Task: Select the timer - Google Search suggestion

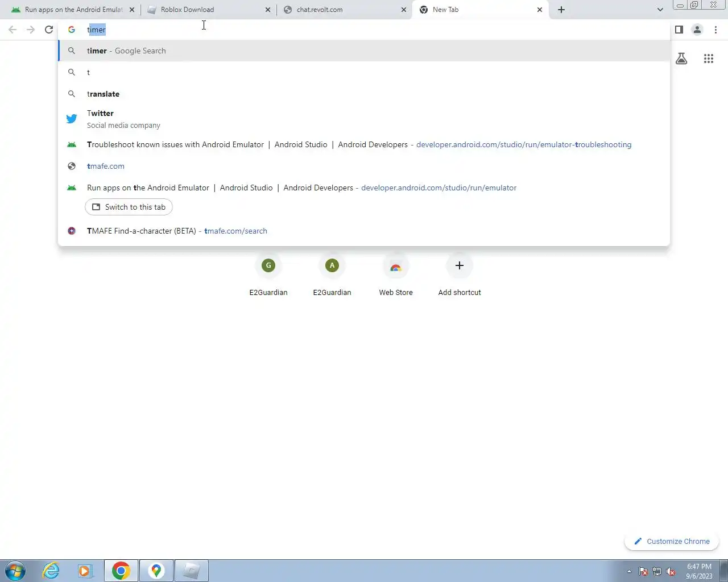Action: point(364,51)
